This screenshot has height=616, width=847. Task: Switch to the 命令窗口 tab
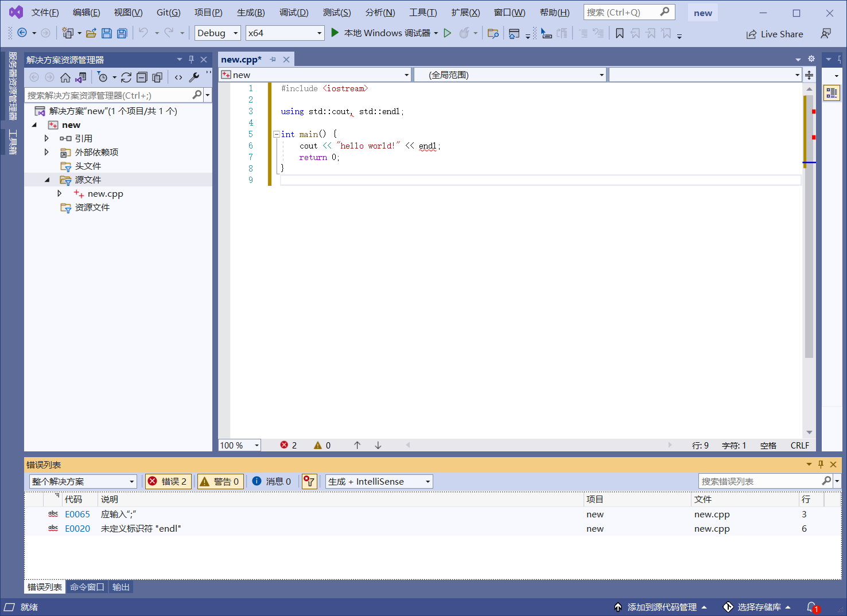coord(87,587)
